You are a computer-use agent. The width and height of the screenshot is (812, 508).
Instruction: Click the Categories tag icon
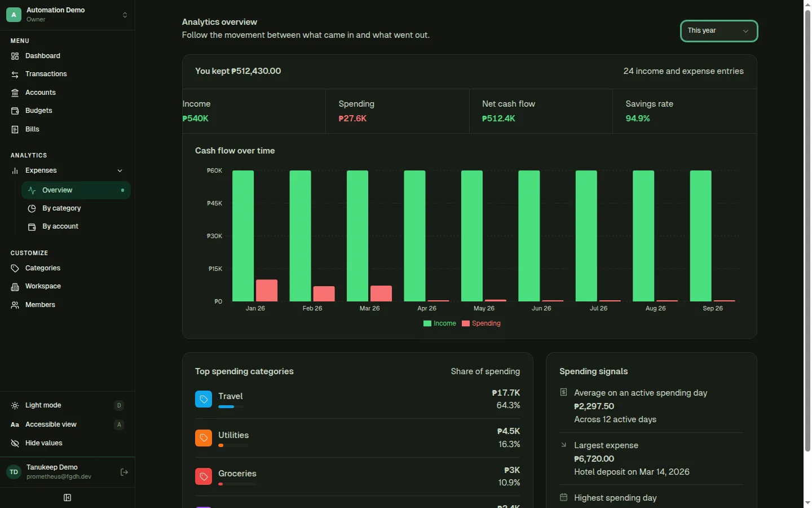point(15,268)
